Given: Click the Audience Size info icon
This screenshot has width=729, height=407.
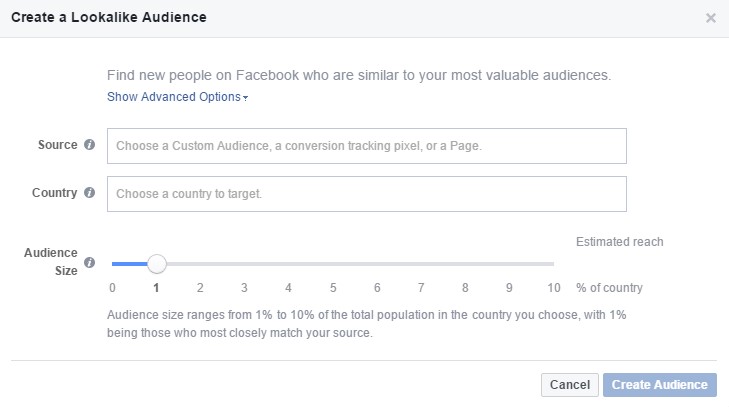Looking at the screenshot, I should coord(90,263).
